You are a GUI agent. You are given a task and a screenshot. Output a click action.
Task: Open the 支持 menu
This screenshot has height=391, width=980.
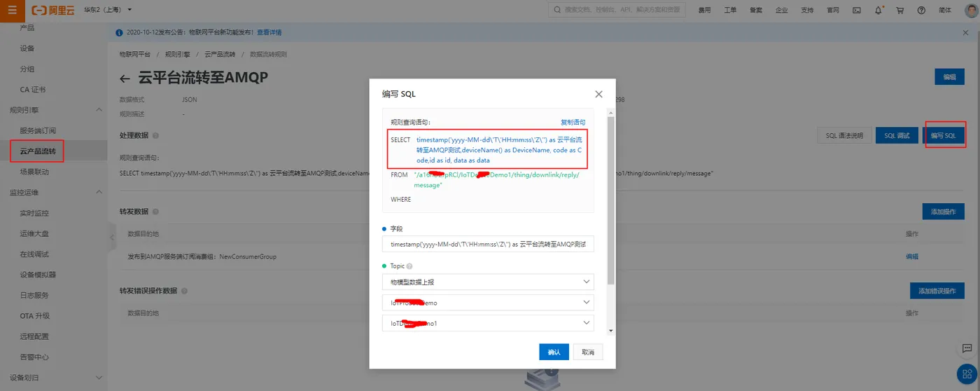(807, 10)
